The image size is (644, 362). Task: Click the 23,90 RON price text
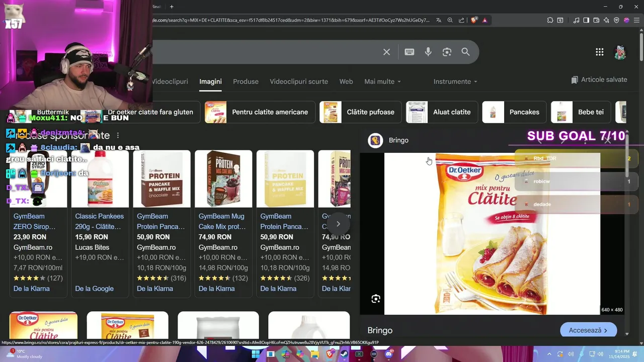coord(30,237)
